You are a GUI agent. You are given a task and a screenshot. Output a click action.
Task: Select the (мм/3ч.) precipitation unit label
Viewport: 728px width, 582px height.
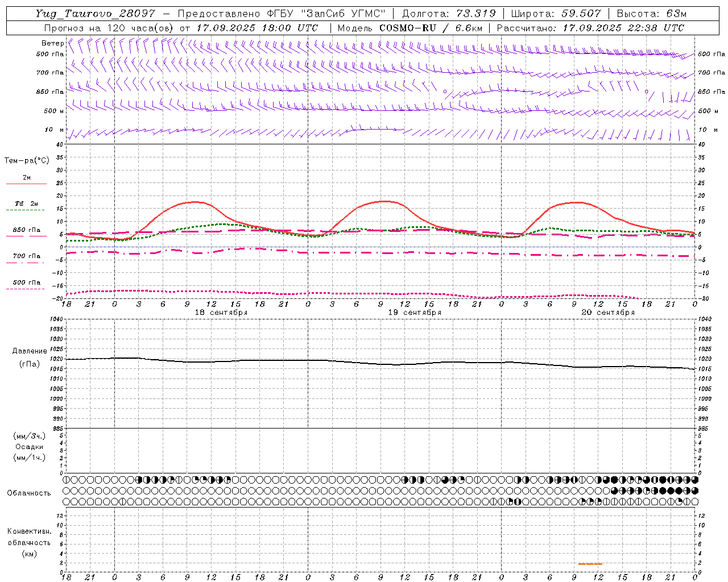30,436
